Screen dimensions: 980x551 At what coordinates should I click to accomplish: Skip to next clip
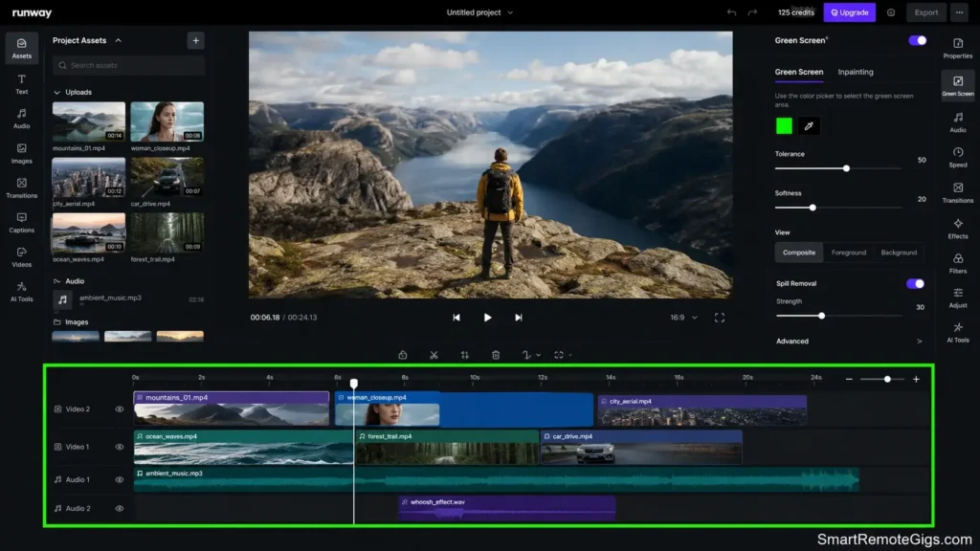point(518,318)
